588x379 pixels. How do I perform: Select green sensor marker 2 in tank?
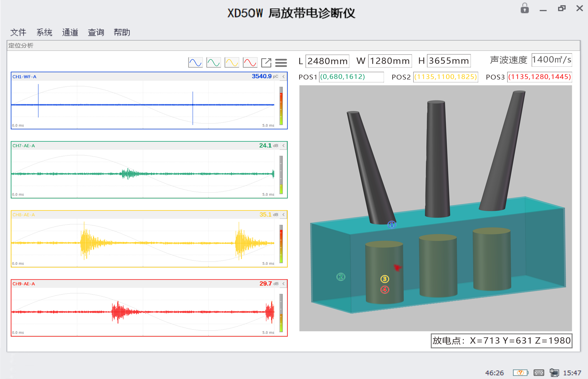[341, 277]
